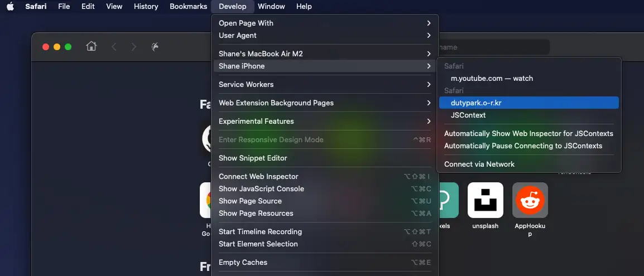This screenshot has width=644, height=276.
Task: Click the Safari home toolbar icon
Action: [91, 46]
